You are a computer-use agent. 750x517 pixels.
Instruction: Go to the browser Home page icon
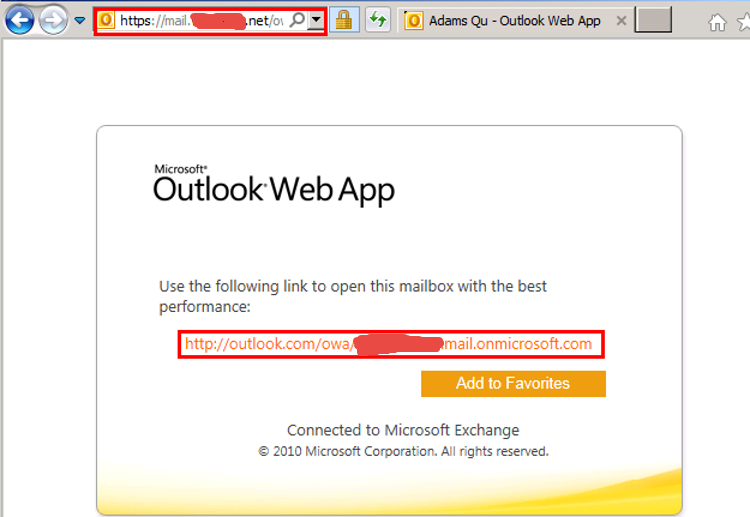717,21
